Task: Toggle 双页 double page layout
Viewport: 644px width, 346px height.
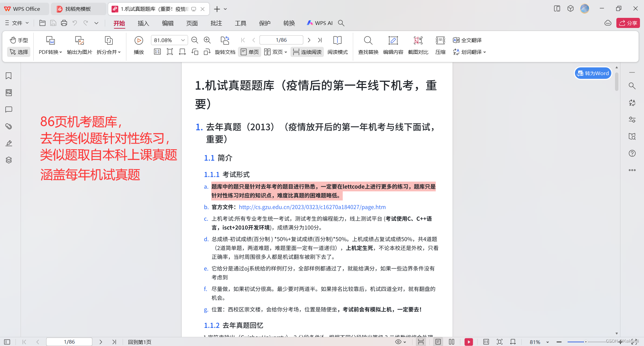Action: tap(273, 52)
